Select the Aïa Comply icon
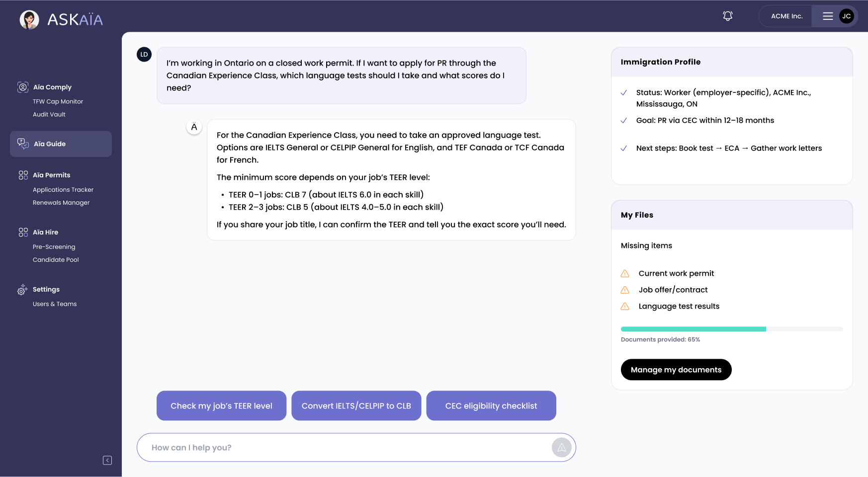 (x=23, y=87)
